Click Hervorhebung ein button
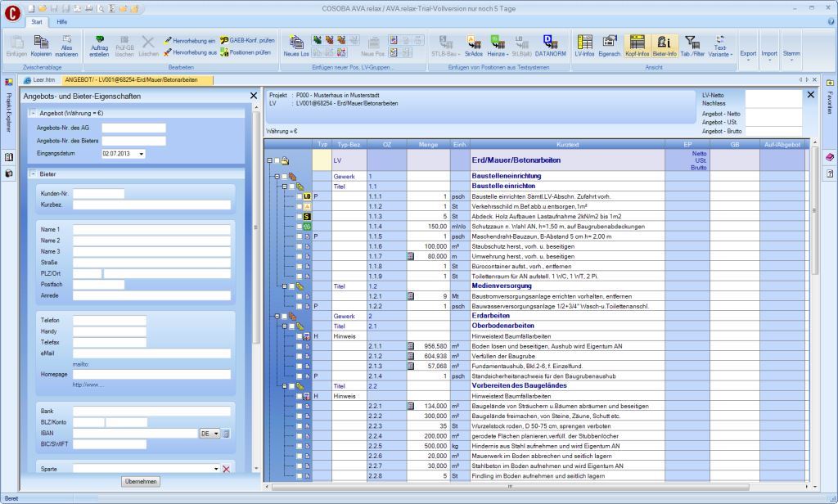The image size is (838, 504). pos(189,39)
